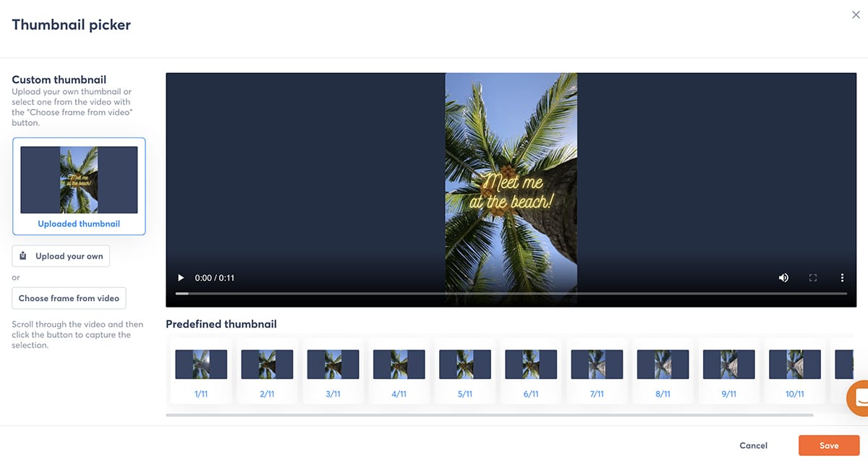Select the Uploaded thumbnail card
Viewport: 868px width, 461px height.
click(x=78, y=185)
